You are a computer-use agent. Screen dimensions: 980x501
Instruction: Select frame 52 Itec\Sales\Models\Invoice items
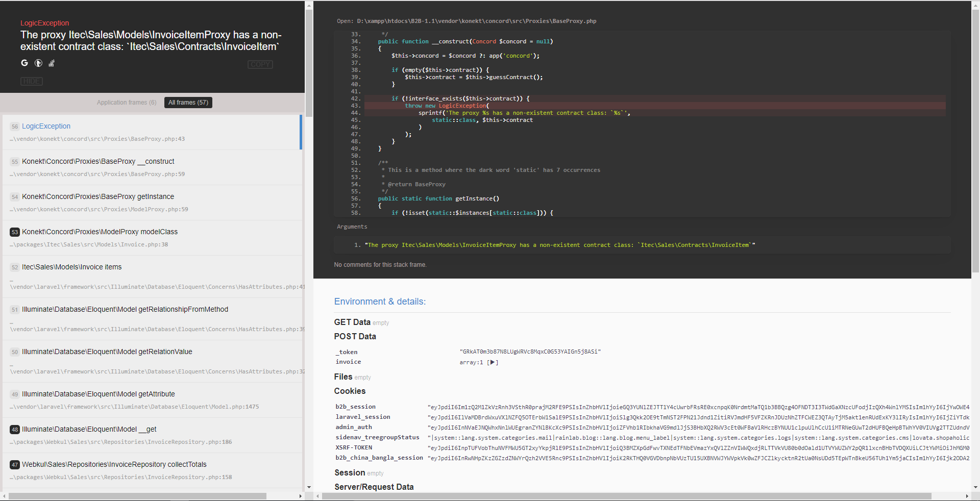point(152,277)
